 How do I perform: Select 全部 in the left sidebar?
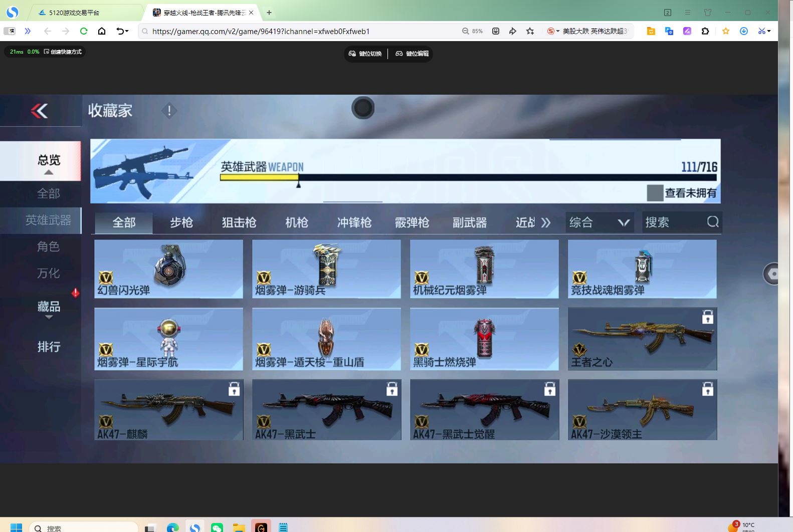tap(49, 193)
